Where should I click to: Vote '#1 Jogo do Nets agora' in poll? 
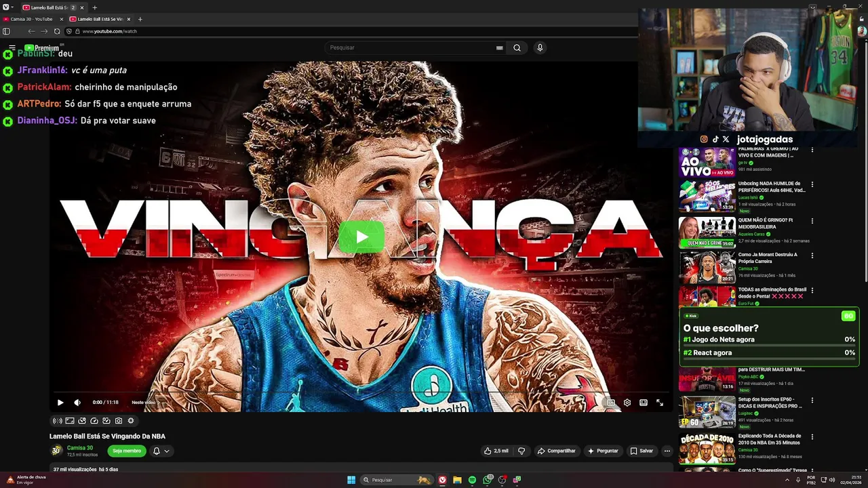tap(769, 341)
